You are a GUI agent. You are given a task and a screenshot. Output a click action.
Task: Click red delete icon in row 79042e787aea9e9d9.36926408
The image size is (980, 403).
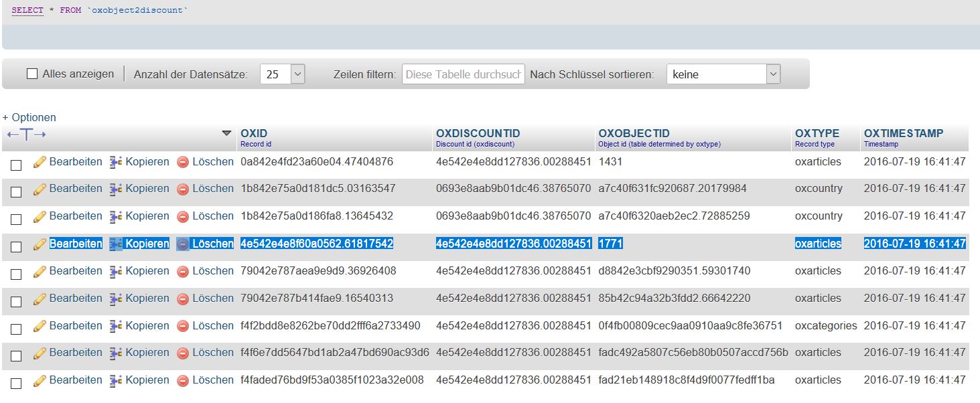[x=183, y=271]
